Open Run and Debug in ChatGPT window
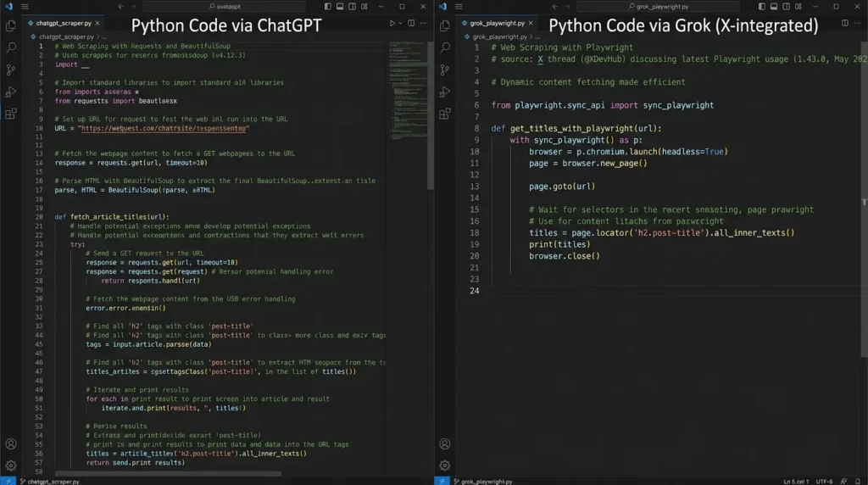This screenshot has height=485, width=868. pos(10,92)
